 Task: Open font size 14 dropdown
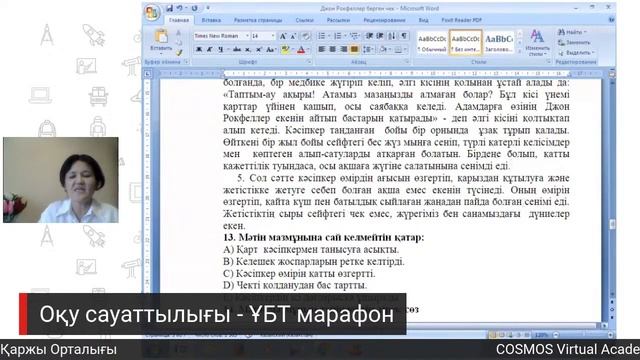click(273, 36)
